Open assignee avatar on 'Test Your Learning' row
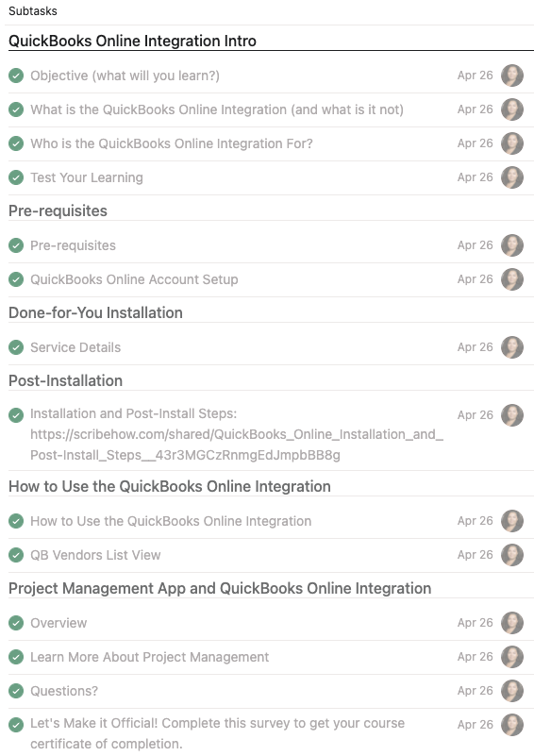 (512, 177)
